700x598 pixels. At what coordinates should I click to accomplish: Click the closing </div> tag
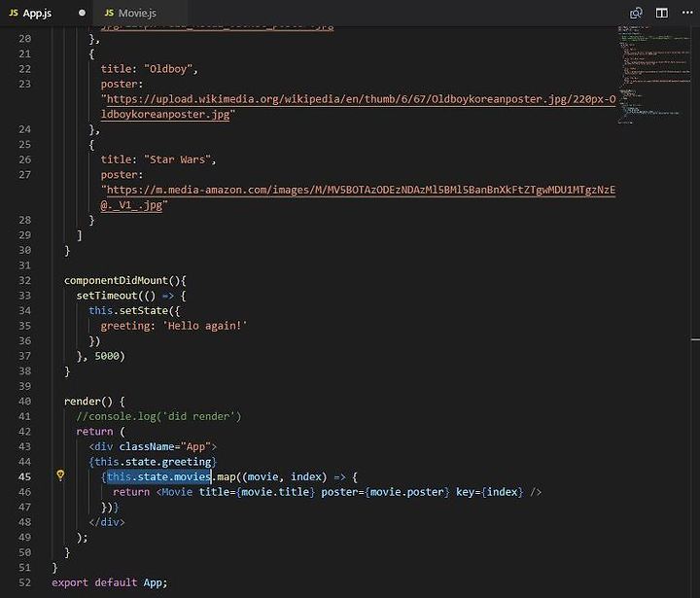(107, 522)
